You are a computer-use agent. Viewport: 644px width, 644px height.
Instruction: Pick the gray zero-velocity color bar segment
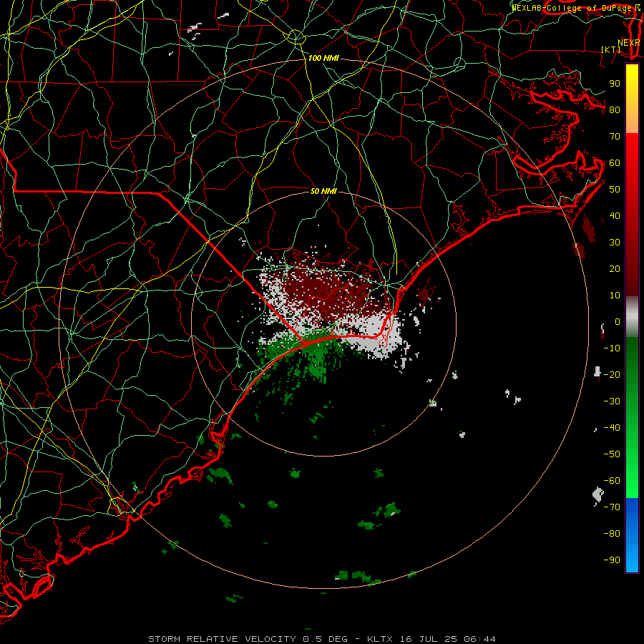632,317
